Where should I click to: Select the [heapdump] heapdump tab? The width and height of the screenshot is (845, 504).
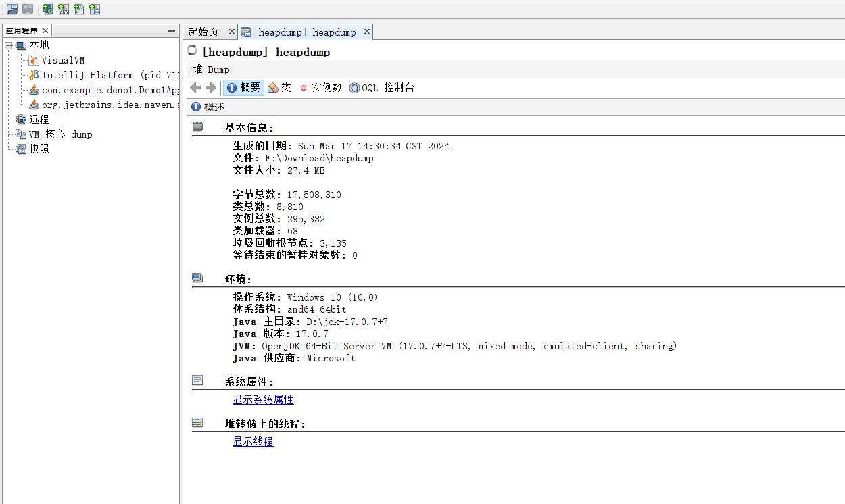[x=305, y=32]
